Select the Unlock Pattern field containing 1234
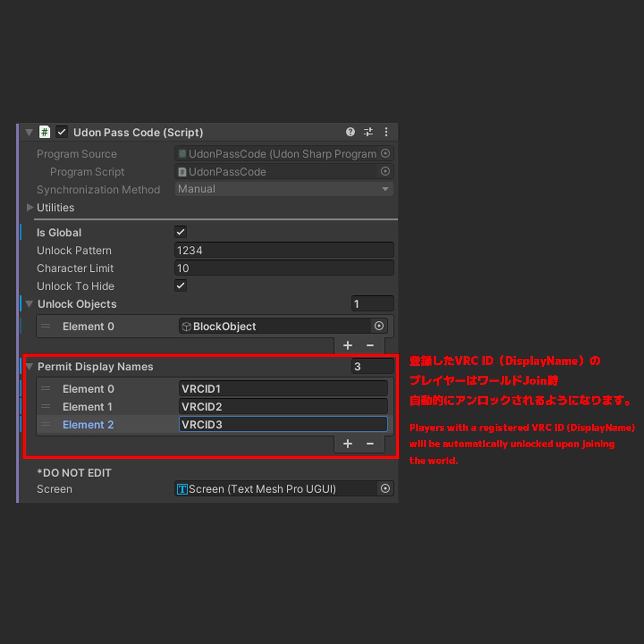 pos(284,250)
